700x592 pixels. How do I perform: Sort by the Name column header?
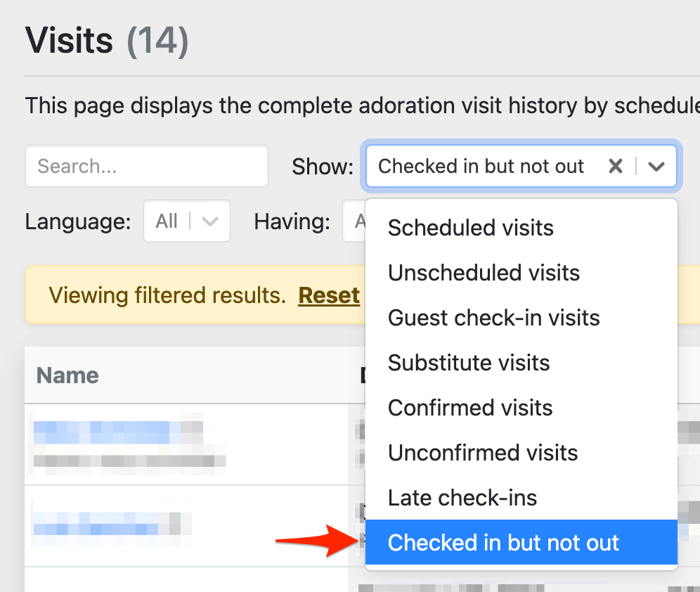[67, 375]
